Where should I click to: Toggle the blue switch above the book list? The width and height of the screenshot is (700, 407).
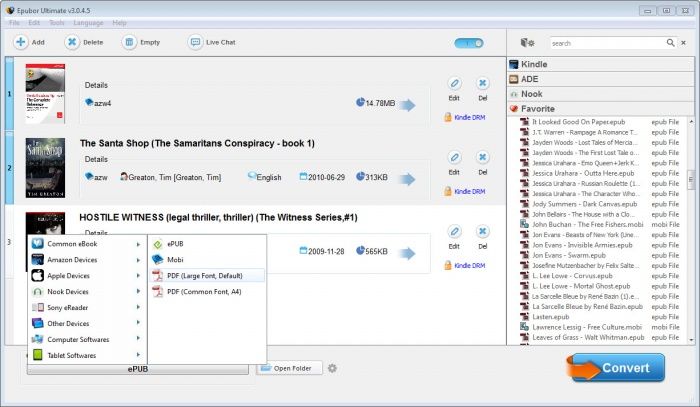tap(469, 43)
